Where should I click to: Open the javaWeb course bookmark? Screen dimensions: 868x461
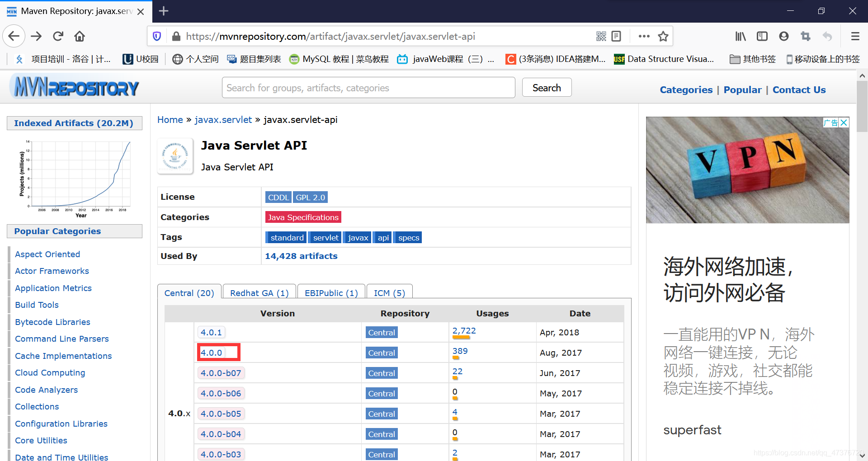pyautogui.click(x=445, y=59)
